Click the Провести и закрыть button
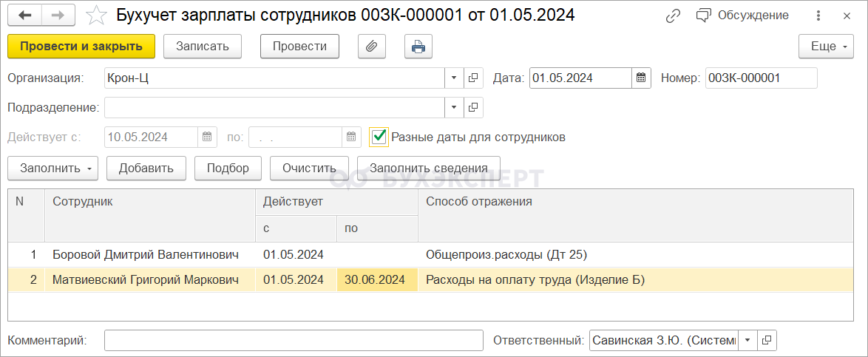 tap(81, 47)
